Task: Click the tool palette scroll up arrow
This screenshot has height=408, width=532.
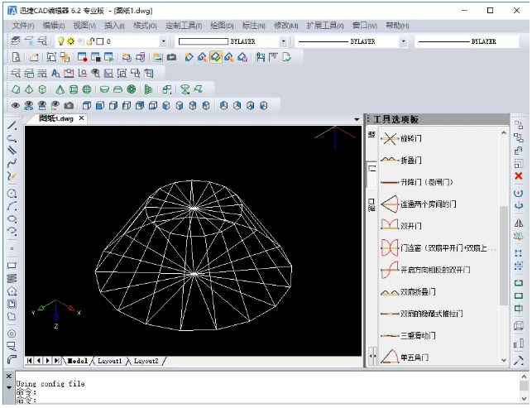Action: [x=504, y=133]
